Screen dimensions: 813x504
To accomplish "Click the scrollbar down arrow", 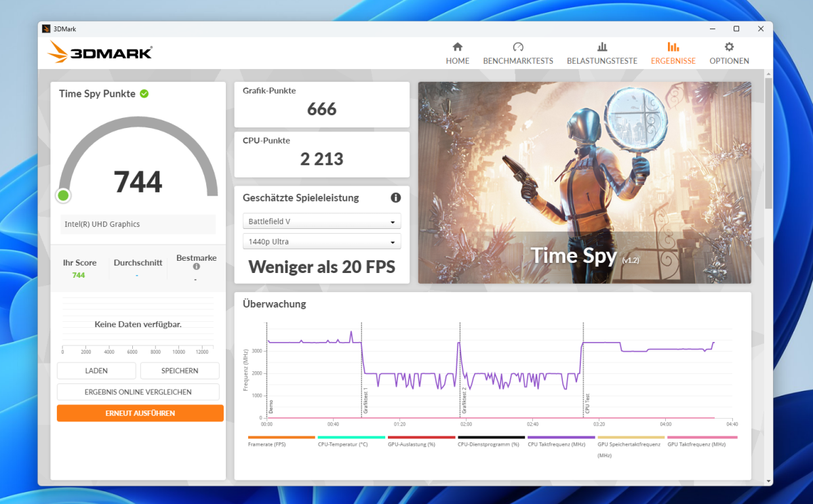I will point(768,481).
